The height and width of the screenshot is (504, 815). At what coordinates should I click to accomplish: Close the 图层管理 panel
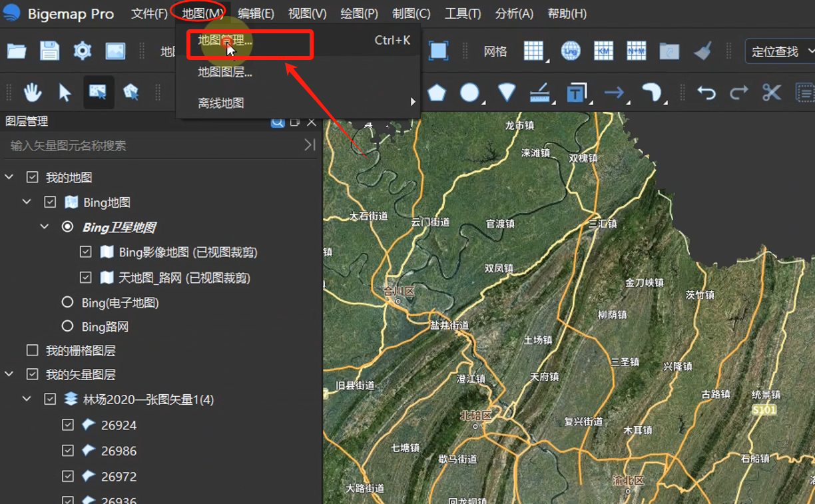click(311, 122)
